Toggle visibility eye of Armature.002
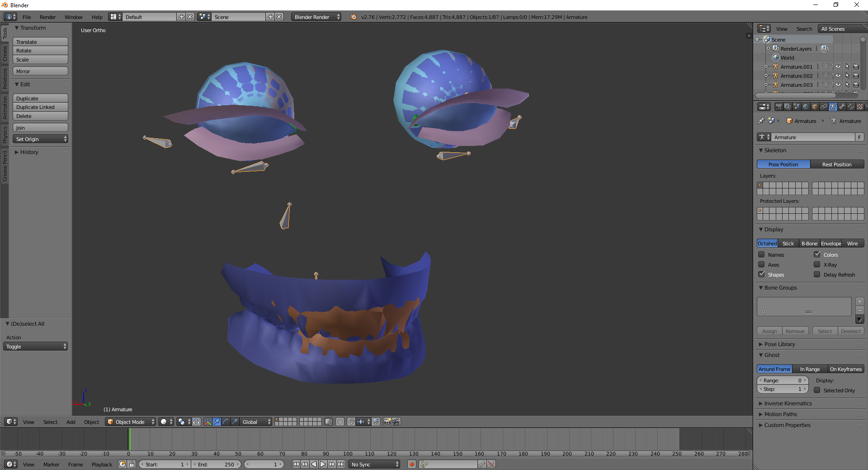868x470 pixels. (x=838, y=75)
